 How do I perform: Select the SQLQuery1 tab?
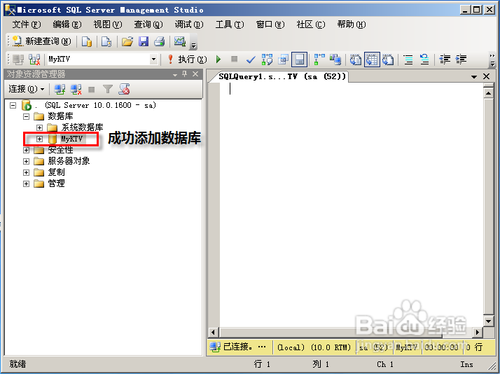[282, 77]
